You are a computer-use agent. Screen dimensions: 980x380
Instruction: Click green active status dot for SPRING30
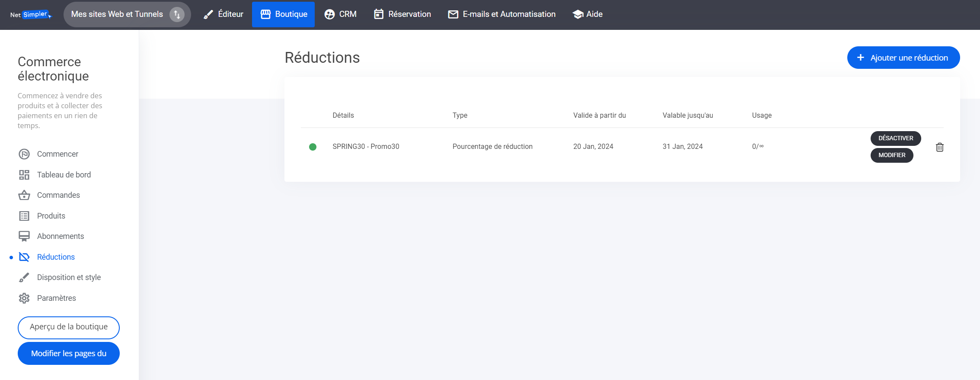pyautogui.click(x=313, y=147)
